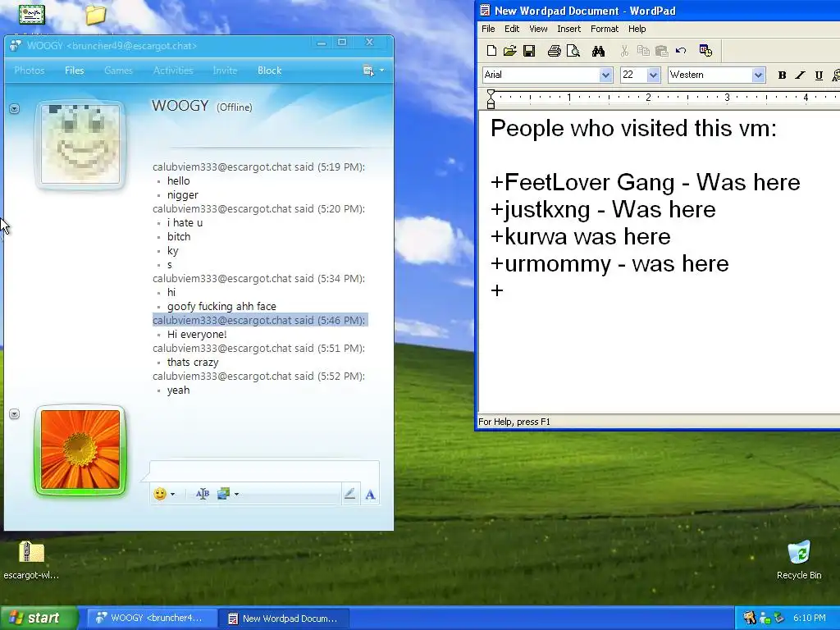Screen dimensions: 840x630
Task: Click the 'People who visited this vm:' heading
Action: point(633,129)
